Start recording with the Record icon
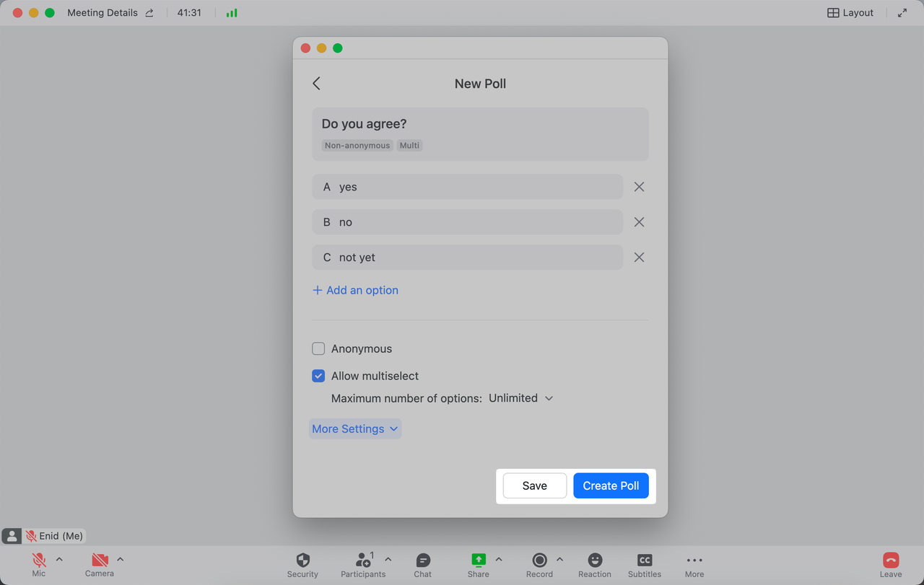The height and width of the screenshot is (585, 924). coord(539,560)
